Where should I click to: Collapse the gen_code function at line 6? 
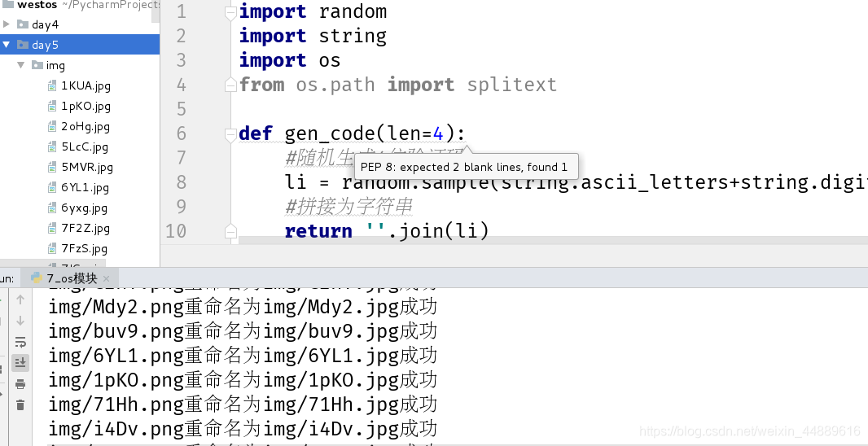(x=230, y=134)
